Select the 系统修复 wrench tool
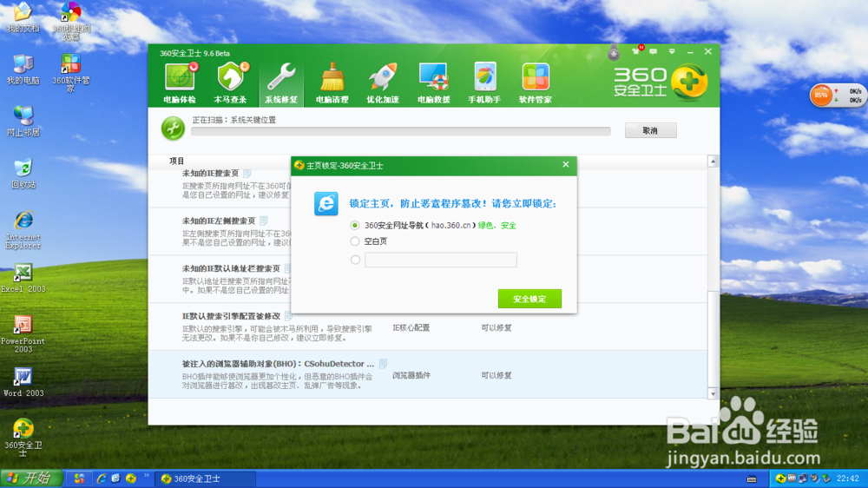Image resolution: width=868 pixels, height=488 pixels. point(281,82)
